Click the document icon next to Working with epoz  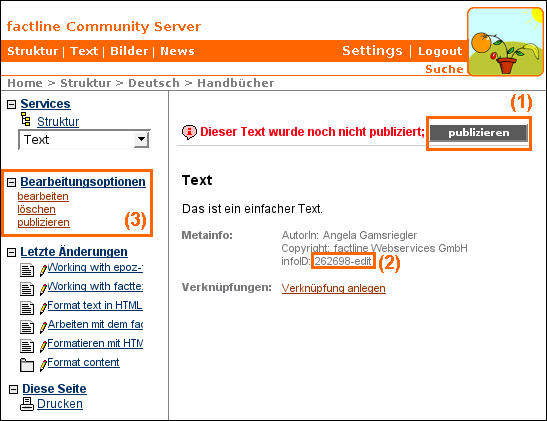pos(27,270)
